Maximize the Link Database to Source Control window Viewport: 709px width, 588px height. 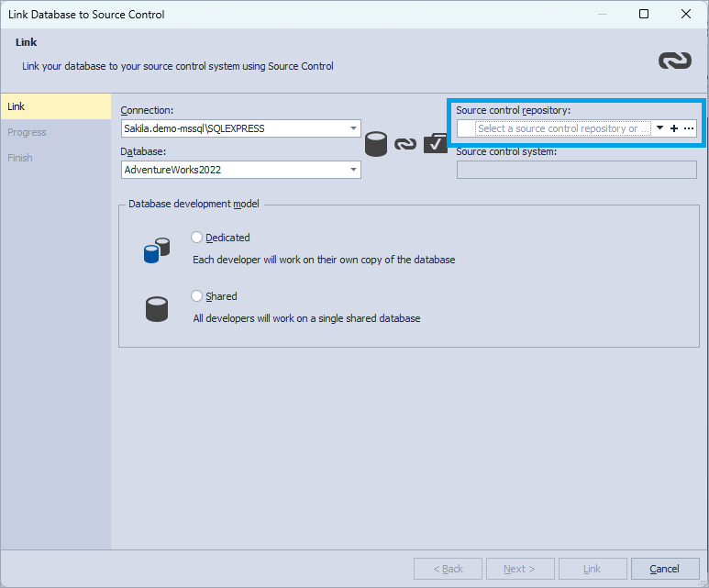(x=644, y=14)
